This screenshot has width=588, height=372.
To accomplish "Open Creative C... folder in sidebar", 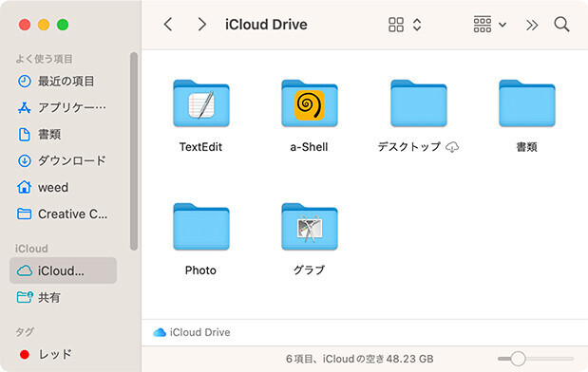I will (x=63, y=214).
